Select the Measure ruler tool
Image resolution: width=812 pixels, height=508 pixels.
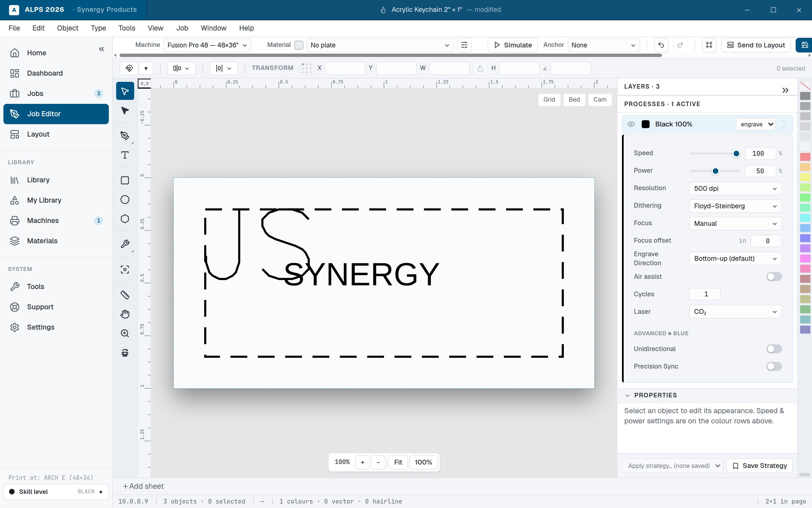(125, 295)
